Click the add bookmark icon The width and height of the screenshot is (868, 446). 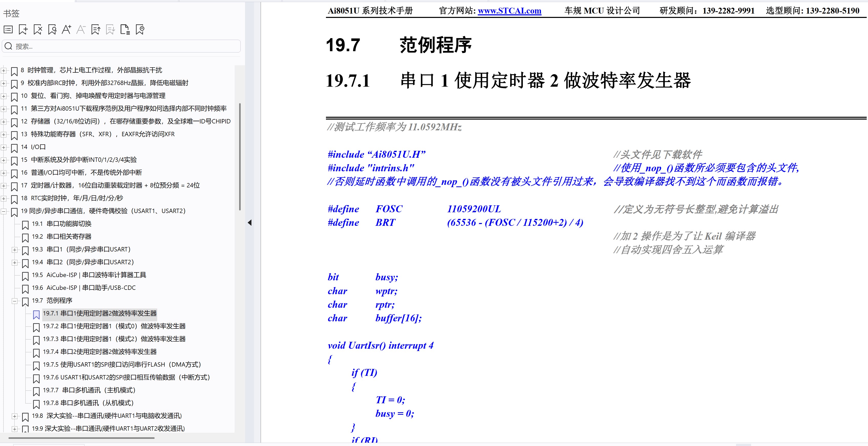click(23, 30)
